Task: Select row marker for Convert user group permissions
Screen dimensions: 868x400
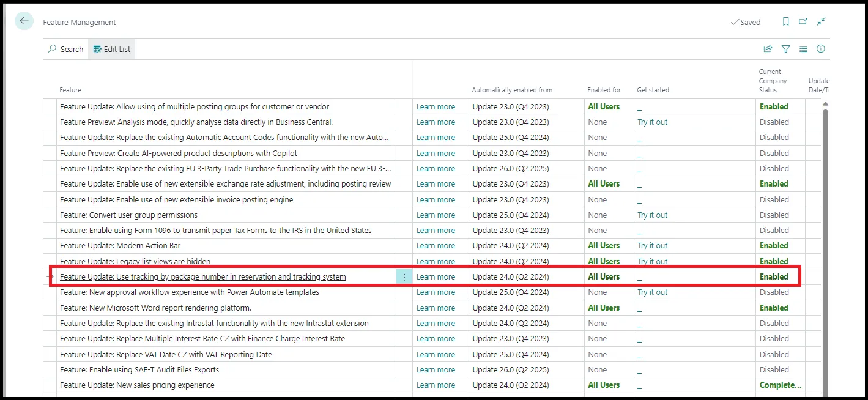Action: [x=50, y=215]
